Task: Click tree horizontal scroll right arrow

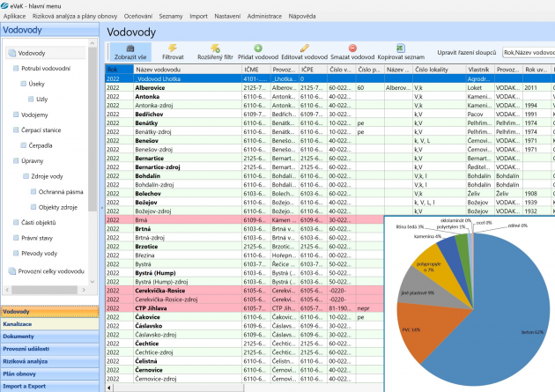Action: point(84,290)
